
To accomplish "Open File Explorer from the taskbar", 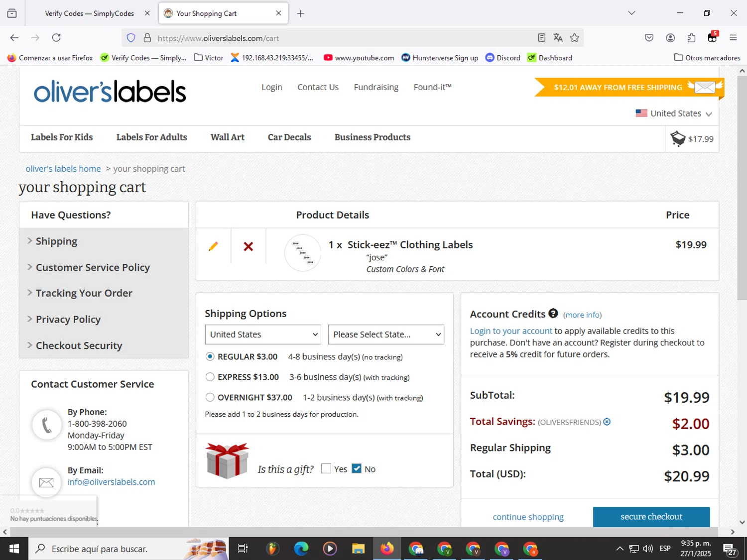I will [358, 549].
